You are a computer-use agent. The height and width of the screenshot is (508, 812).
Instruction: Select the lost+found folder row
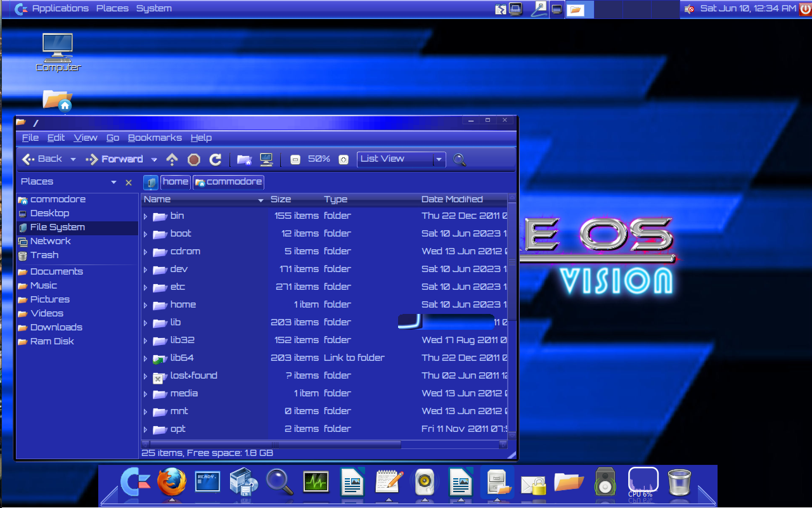(324, 376)
